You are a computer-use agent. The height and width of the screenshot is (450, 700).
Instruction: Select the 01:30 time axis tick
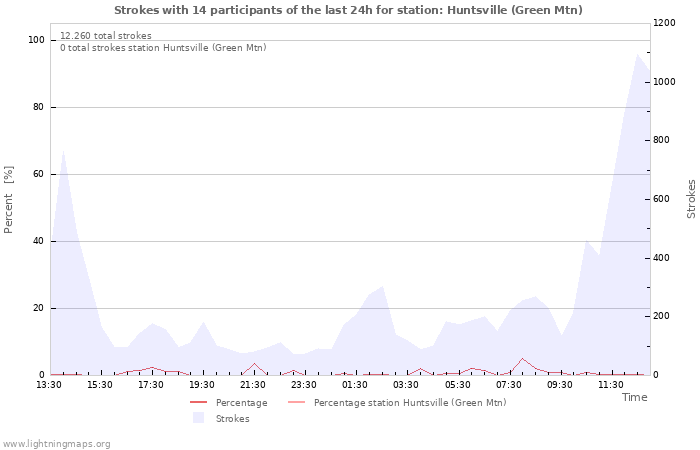coord(355,385)
